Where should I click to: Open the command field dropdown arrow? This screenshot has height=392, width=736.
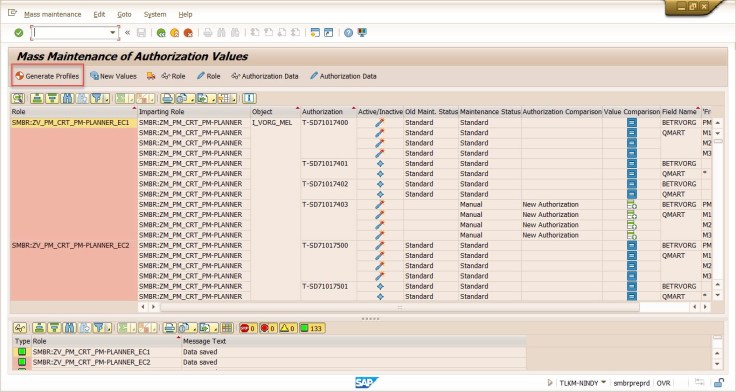point(113,32)
